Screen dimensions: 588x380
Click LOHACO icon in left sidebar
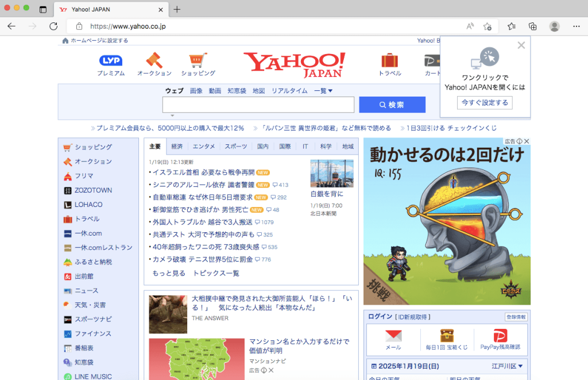(68, 205)
